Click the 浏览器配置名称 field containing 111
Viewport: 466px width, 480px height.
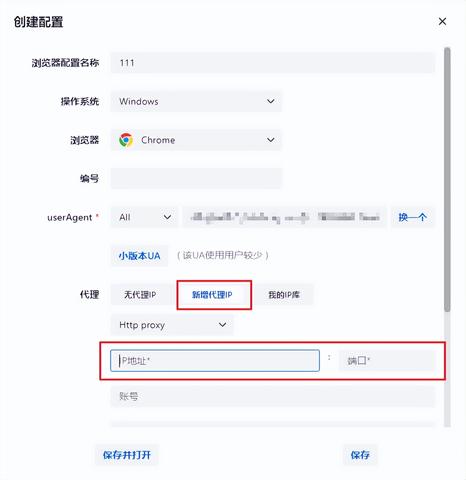click(x=273, y=63)
